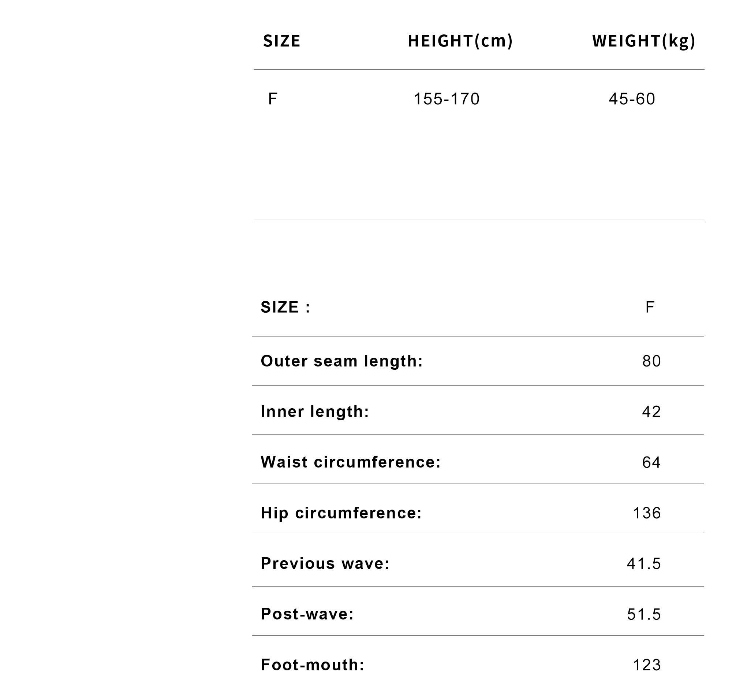Select the previous wave value 41.5
Screen dimensions: 732x700
pyautogui.click(x=644, y=563)
